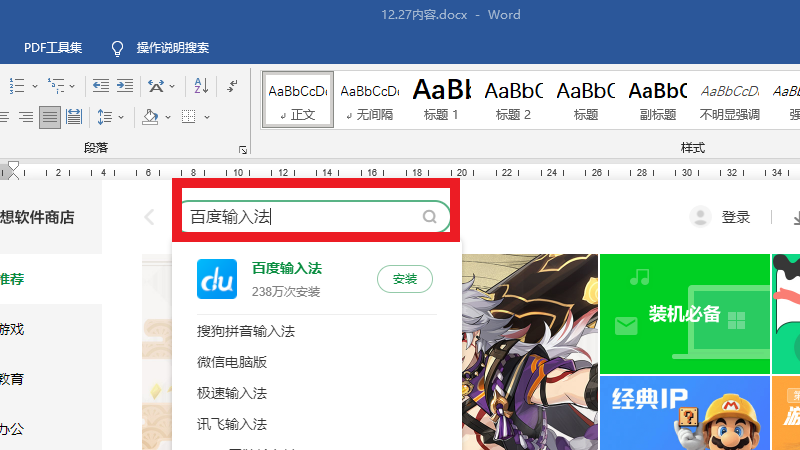Install 百度输入法 via 安装 button
This screenshot has width=800, height=450.
[x=405, y=279]
